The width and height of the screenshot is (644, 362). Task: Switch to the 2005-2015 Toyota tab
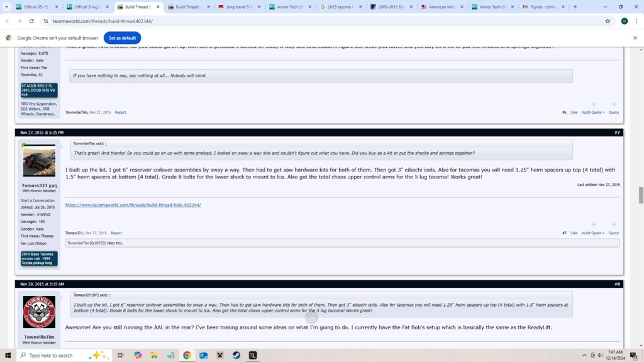391,6
